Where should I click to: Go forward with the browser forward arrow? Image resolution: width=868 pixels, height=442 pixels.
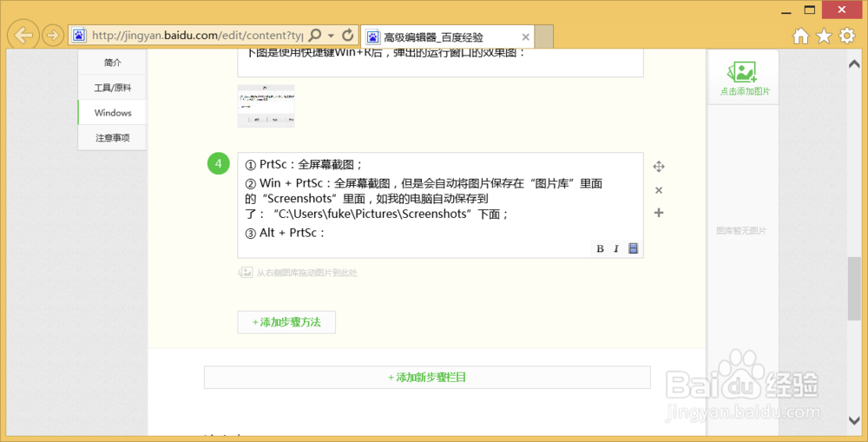[x=53, y=36]
